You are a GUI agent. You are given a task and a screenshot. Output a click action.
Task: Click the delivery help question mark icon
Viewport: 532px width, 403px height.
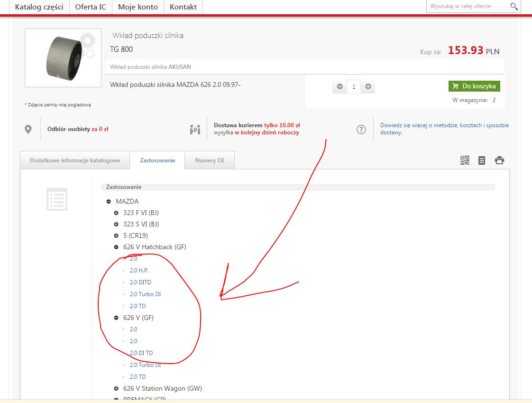click(361, 129)
